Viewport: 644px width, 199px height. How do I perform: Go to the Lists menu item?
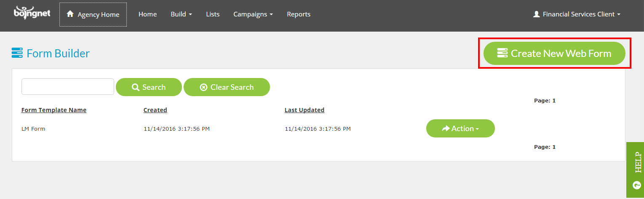tap(213, 14)
